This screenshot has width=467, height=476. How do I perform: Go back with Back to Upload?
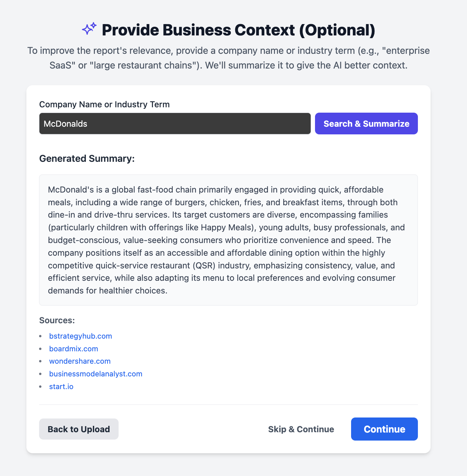point(79,429)
